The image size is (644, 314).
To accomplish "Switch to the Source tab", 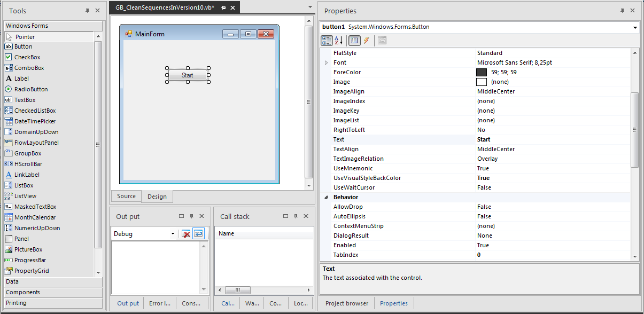I will point(126,197).
